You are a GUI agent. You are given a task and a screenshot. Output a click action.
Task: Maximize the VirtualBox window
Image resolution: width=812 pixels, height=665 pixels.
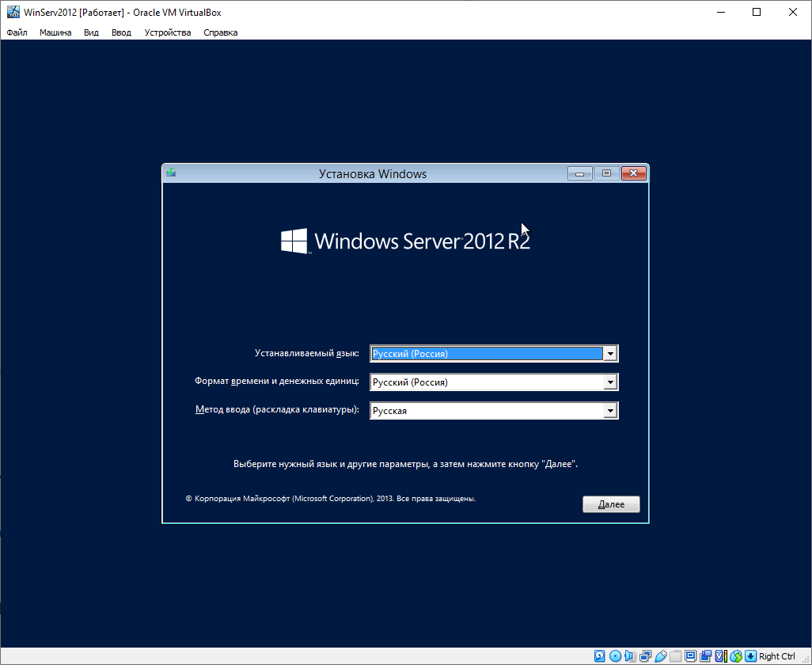[757, 12]
